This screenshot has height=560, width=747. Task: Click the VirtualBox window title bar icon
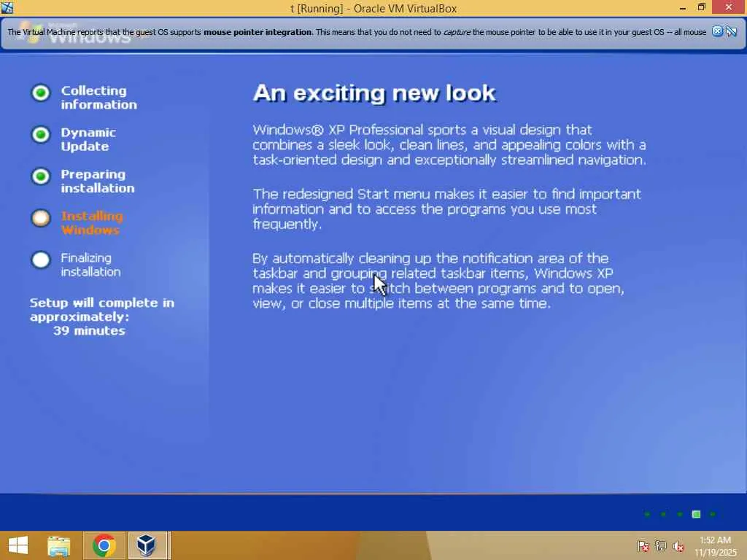tap(7, 7)
